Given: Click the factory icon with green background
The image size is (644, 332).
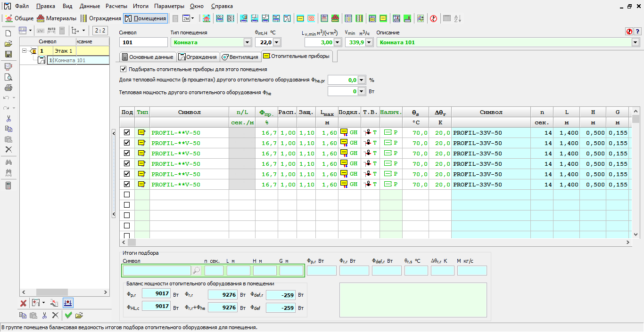Looking at the screenshot, I should point(407,18).
